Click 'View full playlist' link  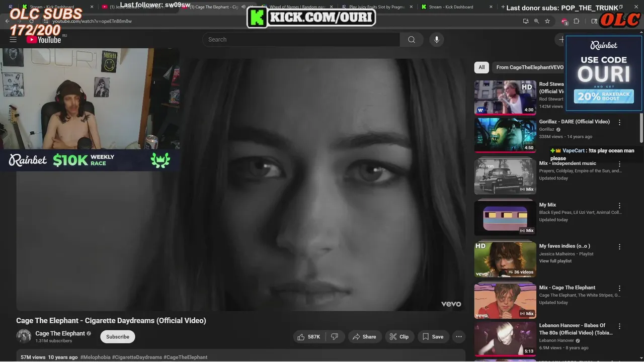[x=555, y=261]
